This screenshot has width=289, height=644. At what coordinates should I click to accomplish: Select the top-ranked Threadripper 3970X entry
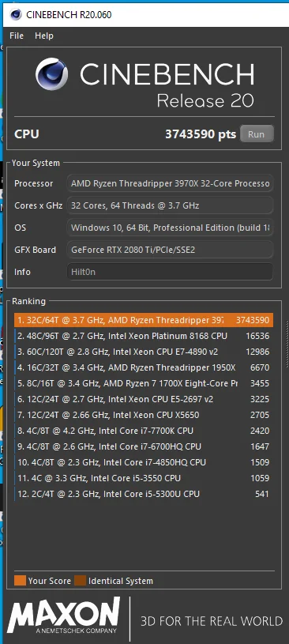pos(144,320)
